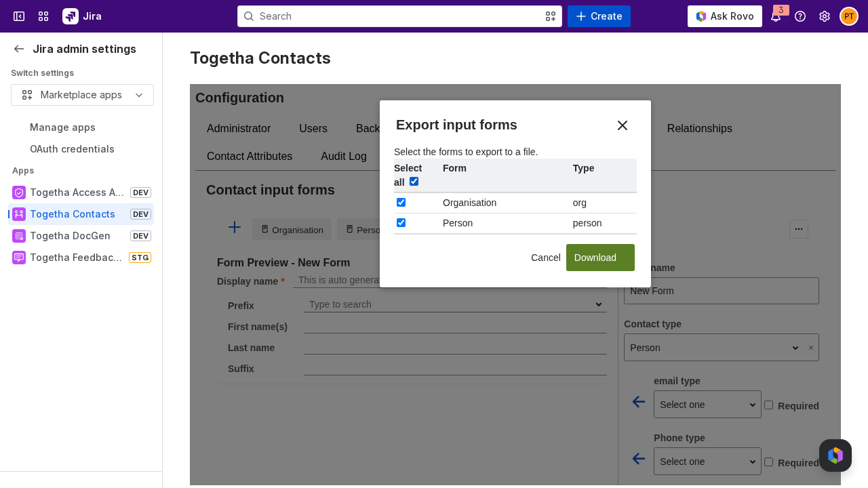Click the 'org' type cell
Screen dimensions: 868x488
(580, 203)
